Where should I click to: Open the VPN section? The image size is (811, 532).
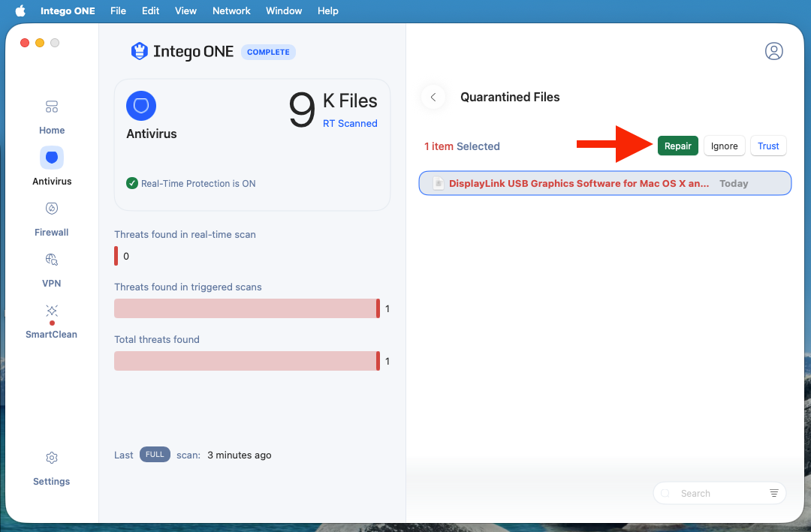click(52, 270)
